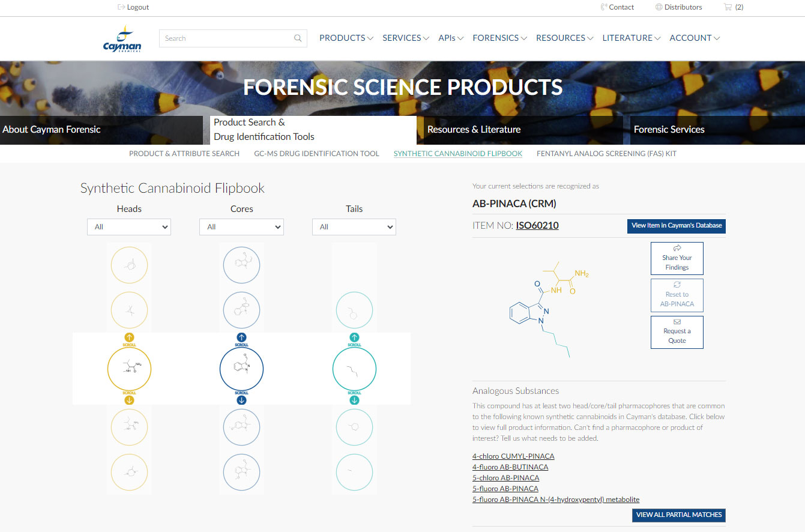The image size is (805, 532).
Task: Open the shopping cart icon
Action: [x=728, y=7]
